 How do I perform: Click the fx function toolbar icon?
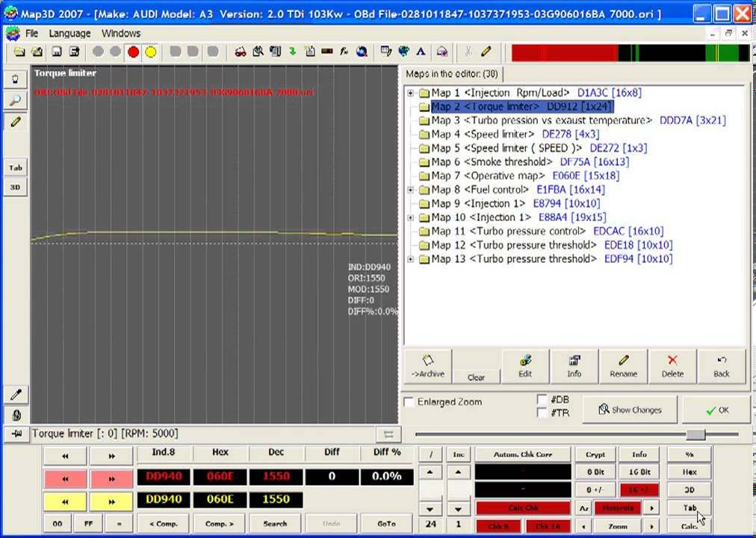coord(344,52)
